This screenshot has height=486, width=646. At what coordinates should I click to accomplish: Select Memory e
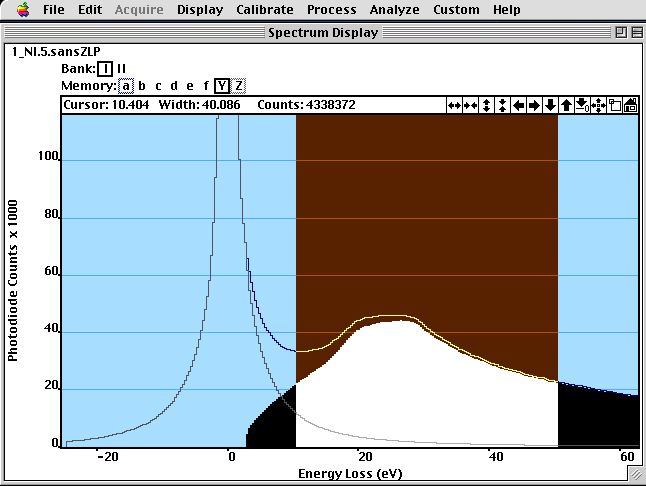[x=190, y=86]
